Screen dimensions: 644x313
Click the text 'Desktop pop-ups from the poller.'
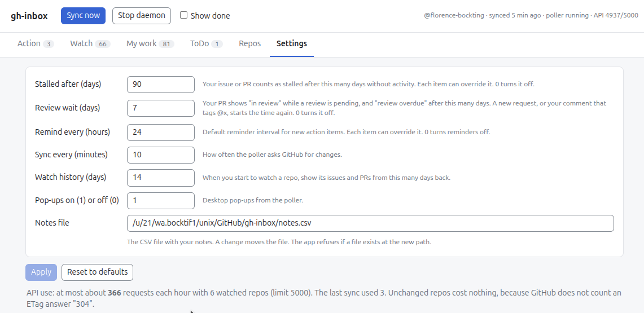coord(253,201)
